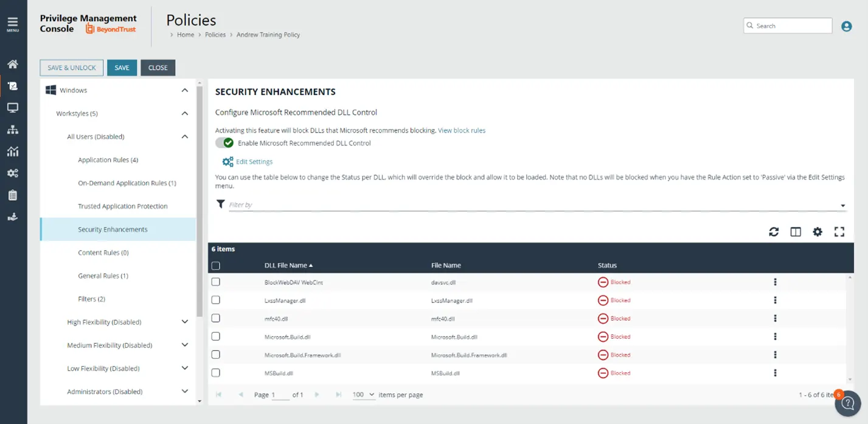Screen dimensions: 868x424
Task: Select Security Enhancements tree item
Action: click(118, 229)
